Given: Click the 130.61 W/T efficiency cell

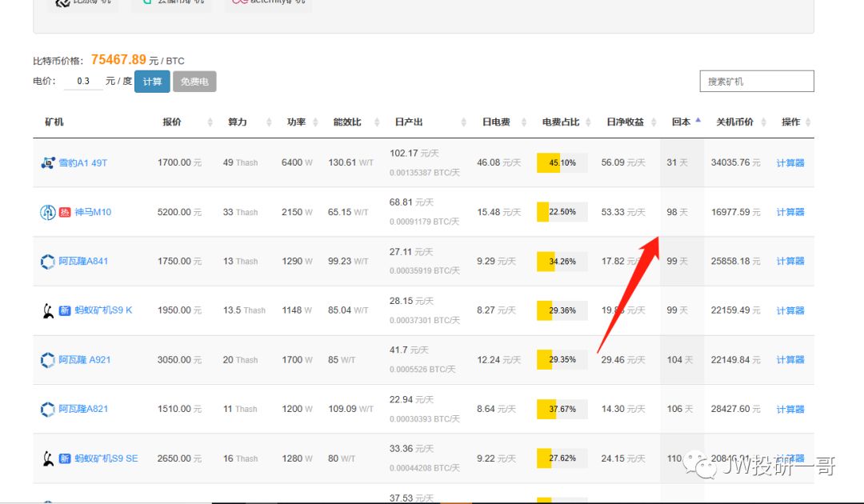Looking at the screenshot, I should [x=351, y=162].
